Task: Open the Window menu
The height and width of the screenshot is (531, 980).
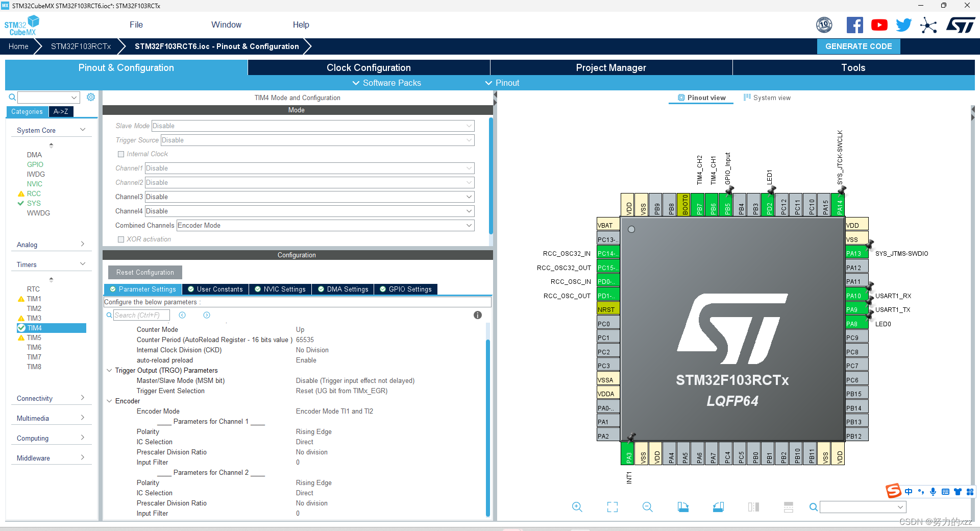Action: click(x=226, y=25)
